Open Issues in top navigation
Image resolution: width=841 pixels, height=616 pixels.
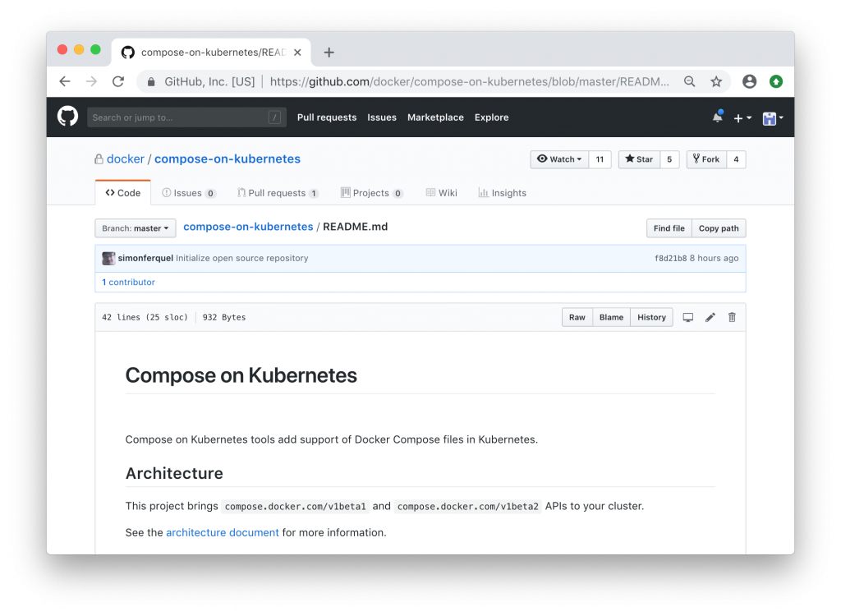click(382, 117)
